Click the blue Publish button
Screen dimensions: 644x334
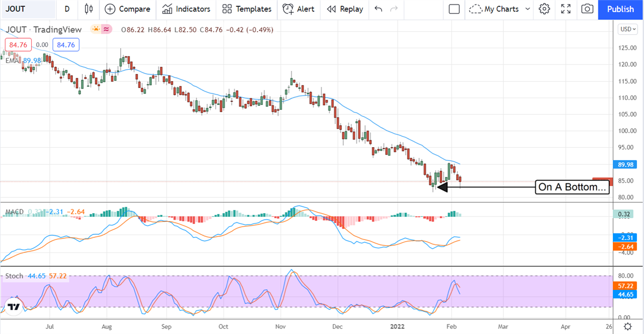(620, 9)
